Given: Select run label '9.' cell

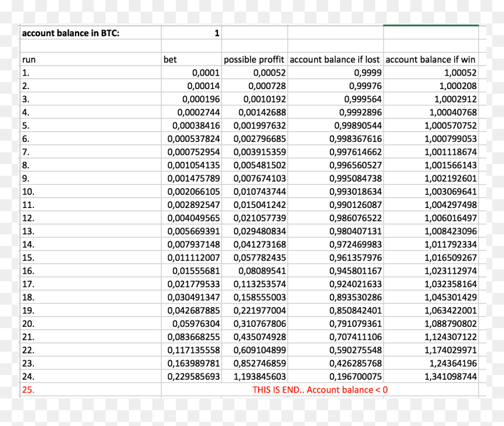Looking at the screenshot, I should [x=91, y=178].
